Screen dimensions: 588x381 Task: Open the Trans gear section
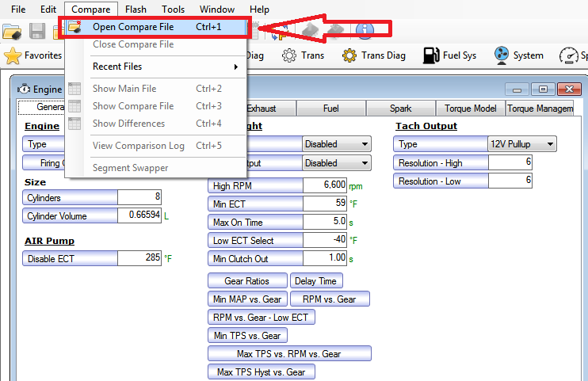pyautogui.click(x=303, y=55)
